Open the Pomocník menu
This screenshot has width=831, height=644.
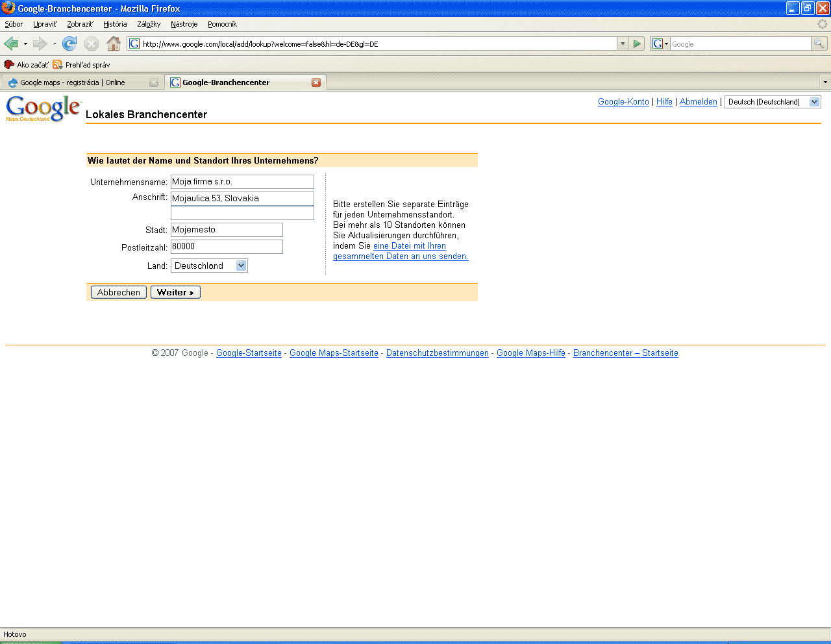pos(222,24)
